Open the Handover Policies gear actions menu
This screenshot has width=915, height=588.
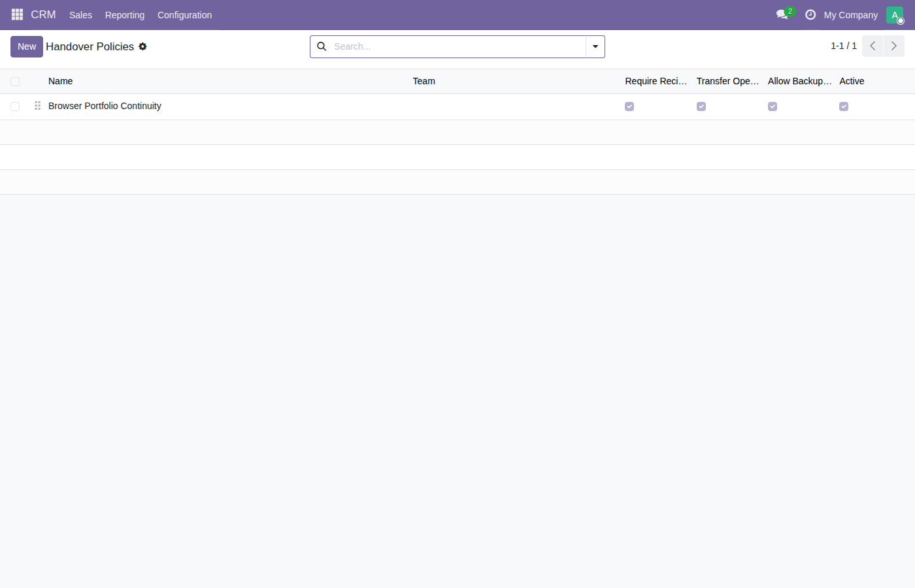pos(142,46)
